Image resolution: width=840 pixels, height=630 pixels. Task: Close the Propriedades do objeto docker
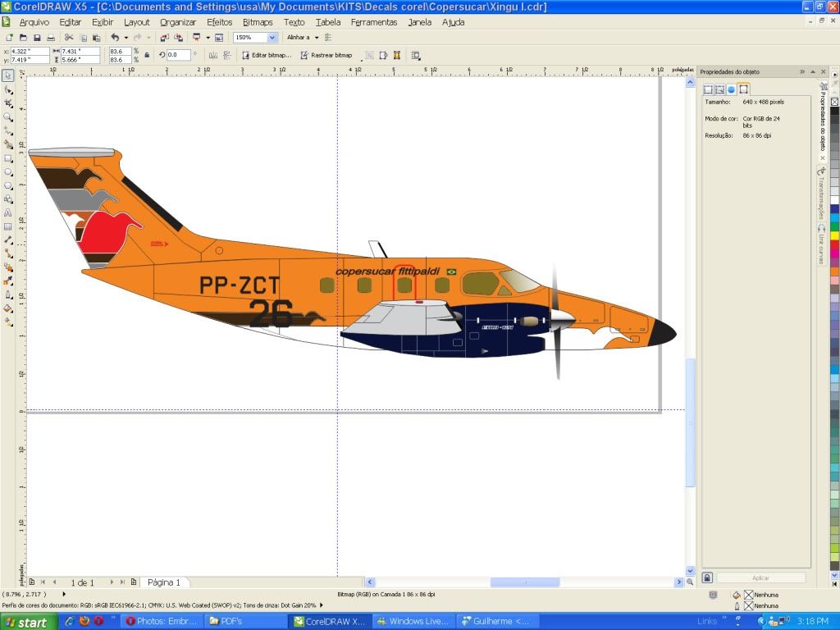(824, 71)
